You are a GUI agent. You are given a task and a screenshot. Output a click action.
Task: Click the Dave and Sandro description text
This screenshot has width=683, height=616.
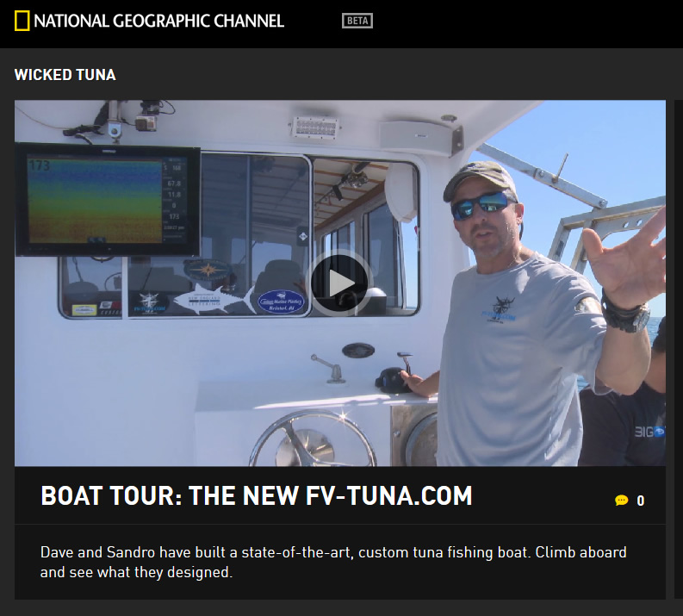pos(333,562)
